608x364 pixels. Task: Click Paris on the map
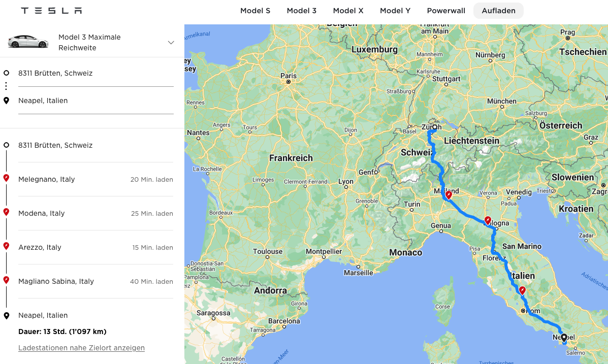(x=289, y=76)
